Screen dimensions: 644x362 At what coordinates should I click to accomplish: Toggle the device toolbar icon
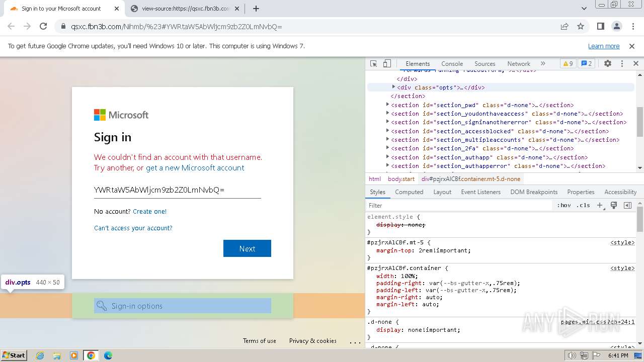(x=387, y=64)
